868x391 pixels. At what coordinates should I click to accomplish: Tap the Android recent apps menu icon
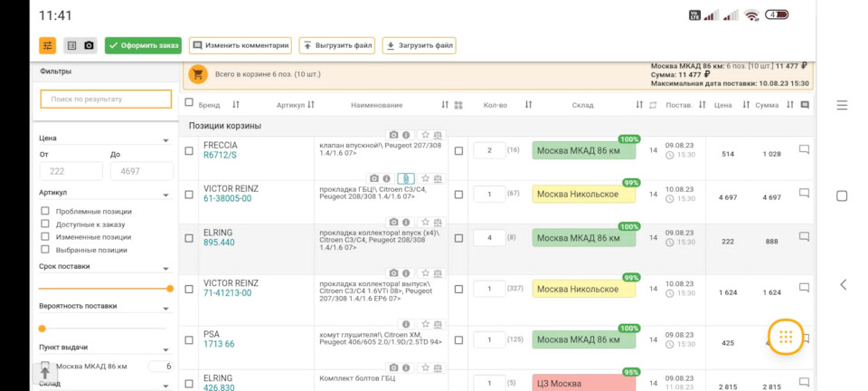842,105
